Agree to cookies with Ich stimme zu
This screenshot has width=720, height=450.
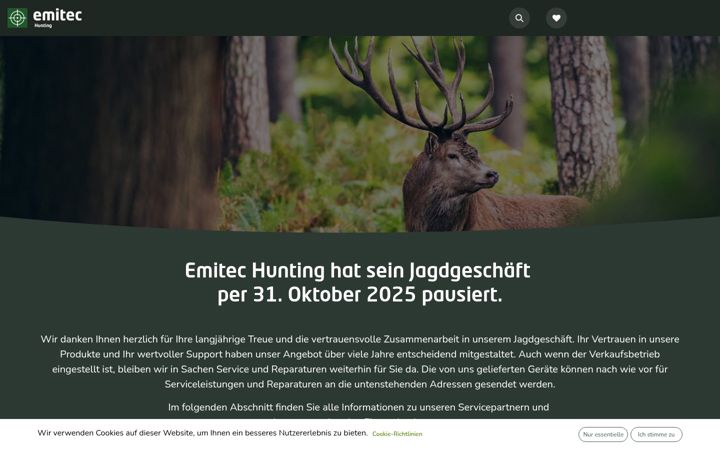[656, 434]
